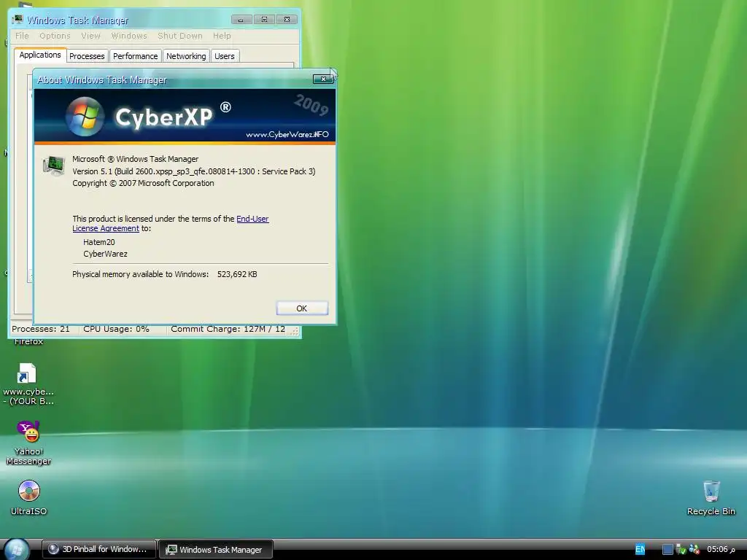Open the View menu in Task Manager
The image size is (747, 560).
(x=90, y=36)
